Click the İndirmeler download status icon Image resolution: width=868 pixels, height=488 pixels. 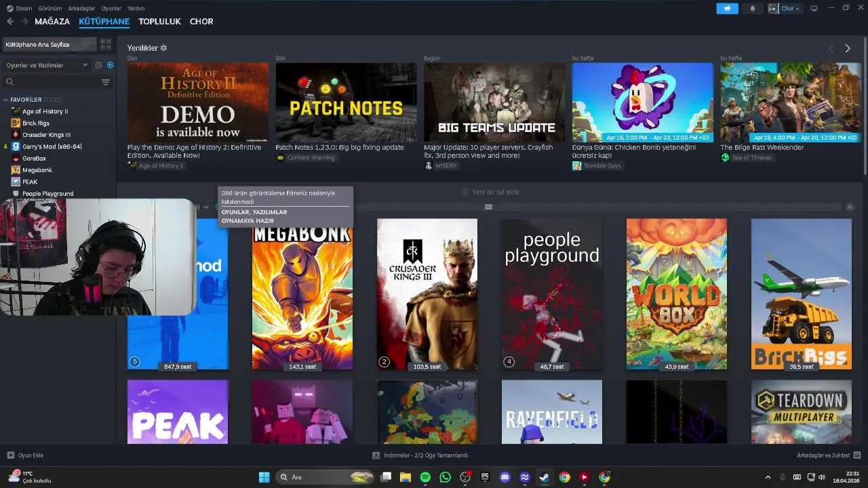tap(376, 455)
